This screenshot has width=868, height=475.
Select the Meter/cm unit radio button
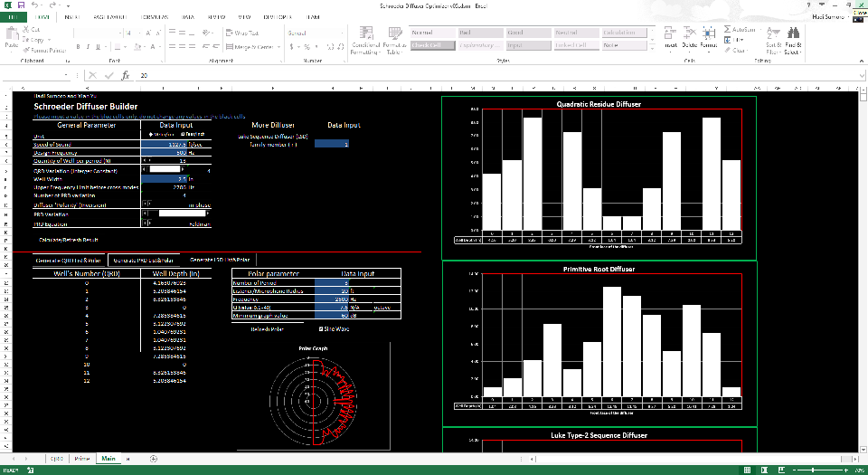point(162,135)
